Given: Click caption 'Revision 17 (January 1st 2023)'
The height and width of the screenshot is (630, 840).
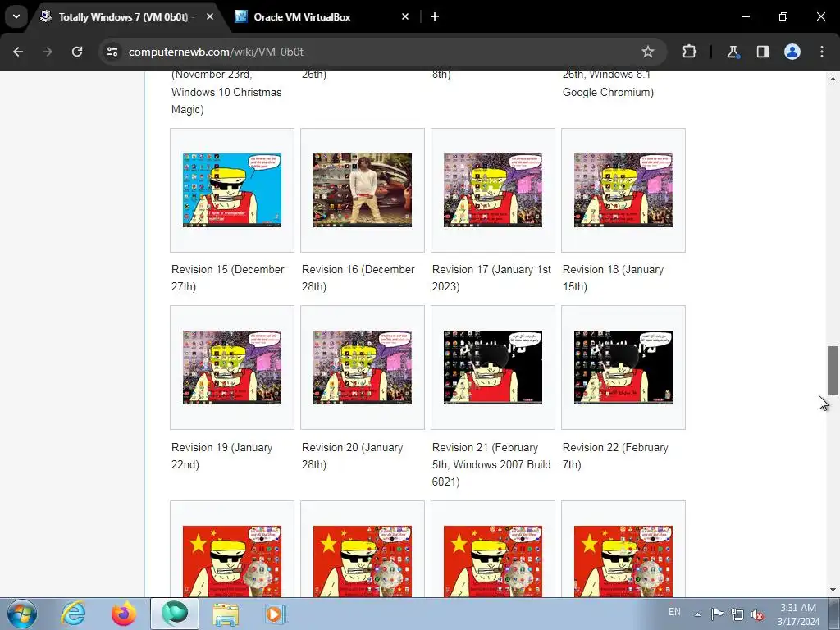Looking at the screenshot, I should (x=491, y=277).
